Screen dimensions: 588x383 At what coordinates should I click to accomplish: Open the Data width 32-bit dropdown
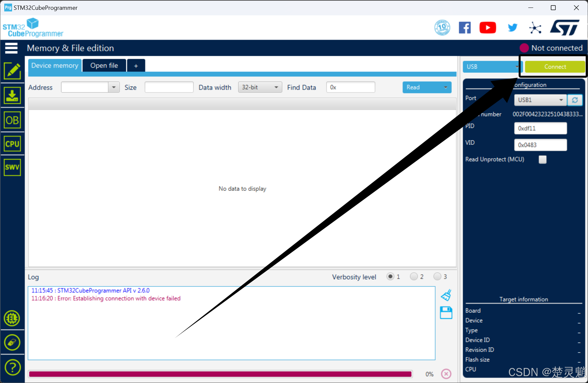pos(260,87)
